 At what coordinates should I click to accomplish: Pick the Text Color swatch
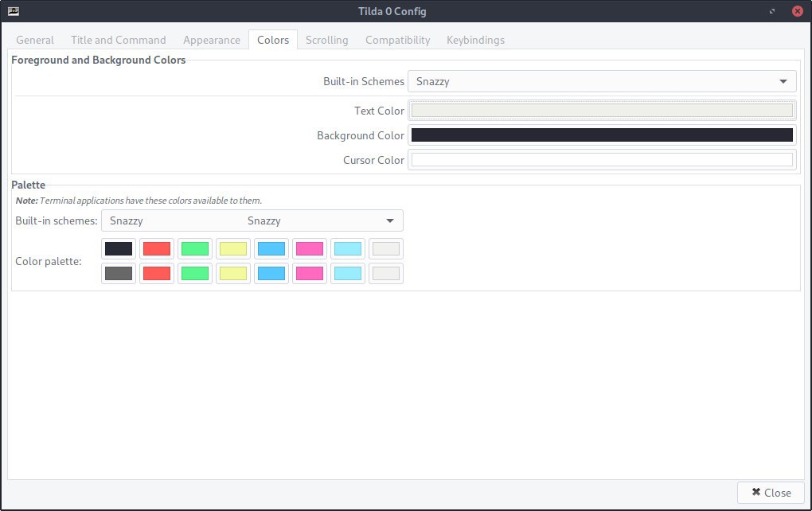tap(602, 111)
